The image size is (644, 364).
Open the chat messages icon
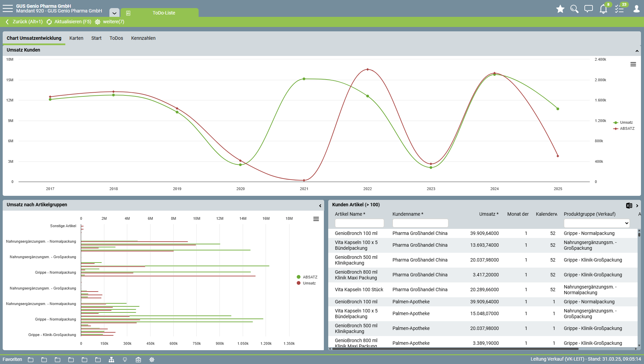point(588,9)
